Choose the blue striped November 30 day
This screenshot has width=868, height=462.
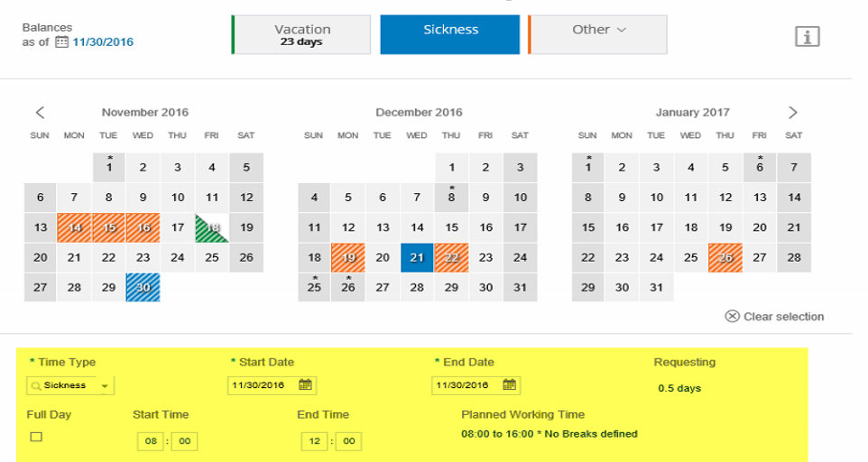point(143,287)
